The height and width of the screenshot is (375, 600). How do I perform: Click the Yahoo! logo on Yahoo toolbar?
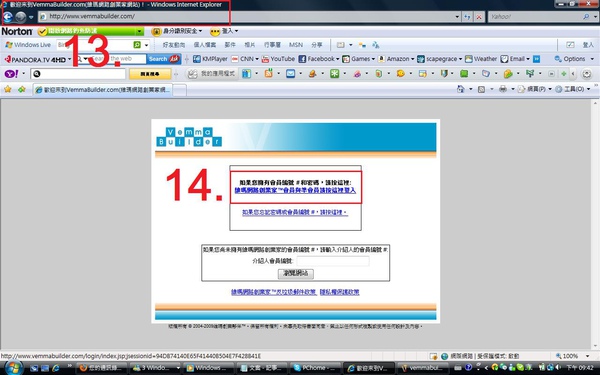click(11, 73)
